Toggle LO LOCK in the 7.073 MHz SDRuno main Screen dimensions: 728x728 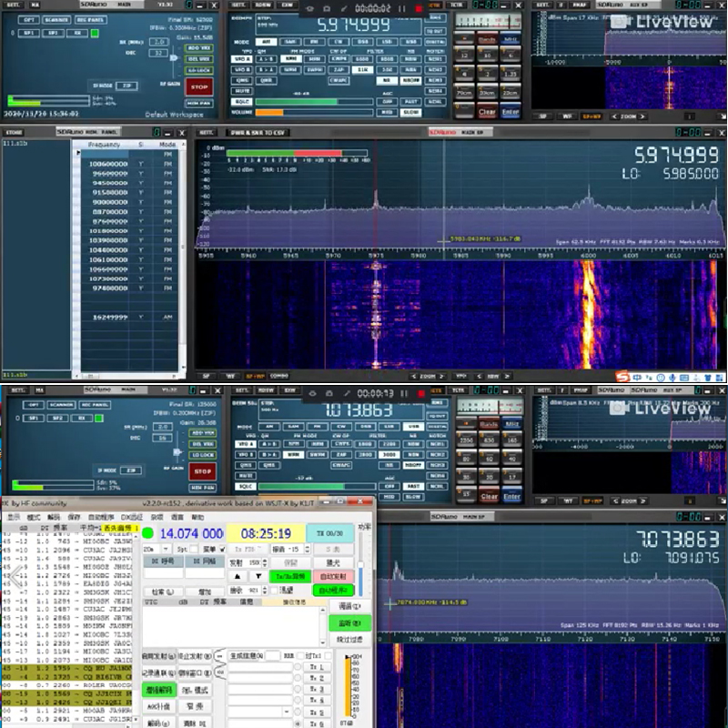[x=203, y=455]
